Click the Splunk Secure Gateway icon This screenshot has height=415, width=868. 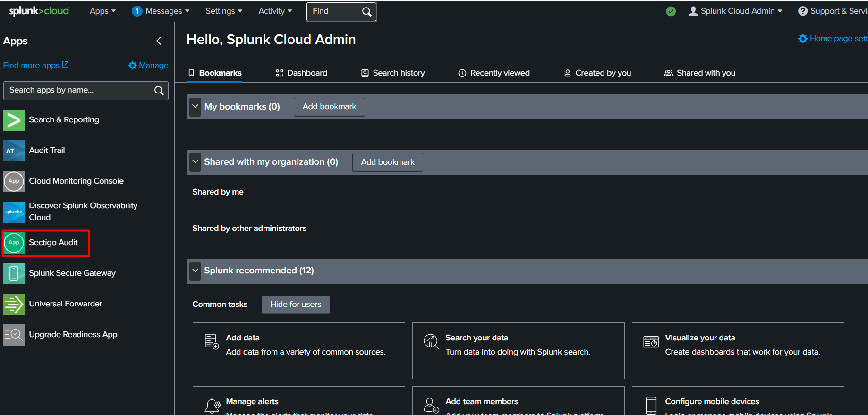pos(14,273)
